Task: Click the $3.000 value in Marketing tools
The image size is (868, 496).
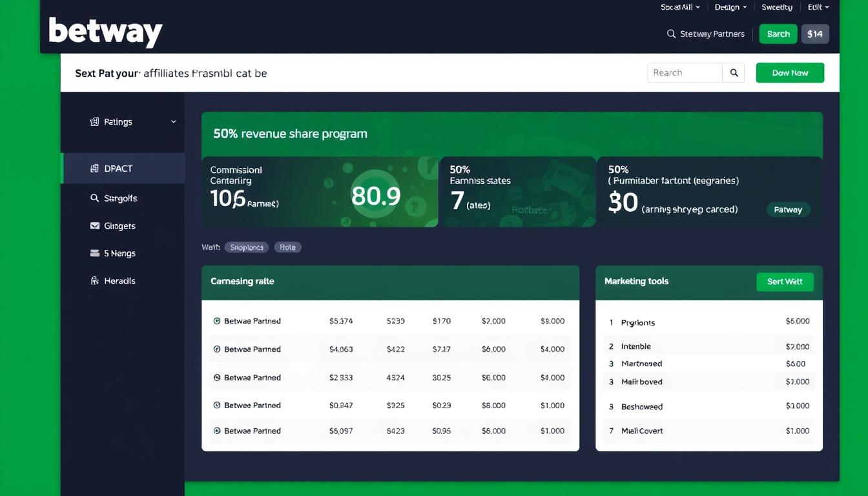Action: click(798, 406)
